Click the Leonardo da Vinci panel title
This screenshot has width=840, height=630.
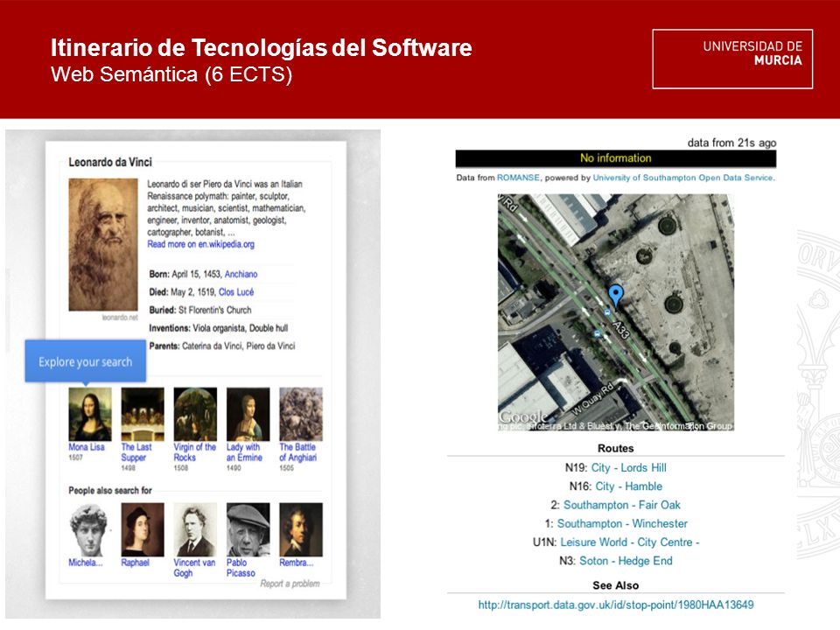[110, 162]
